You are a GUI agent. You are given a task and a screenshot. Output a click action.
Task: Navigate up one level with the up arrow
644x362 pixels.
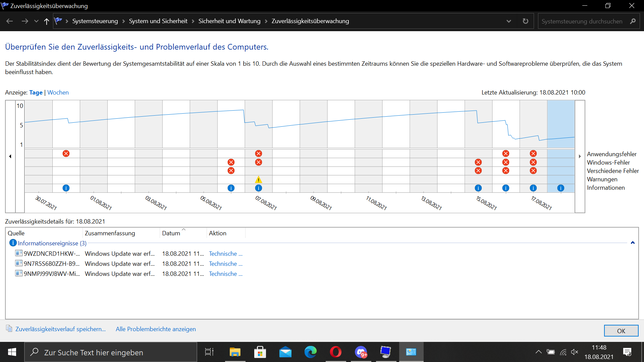(x=47, y=21)
